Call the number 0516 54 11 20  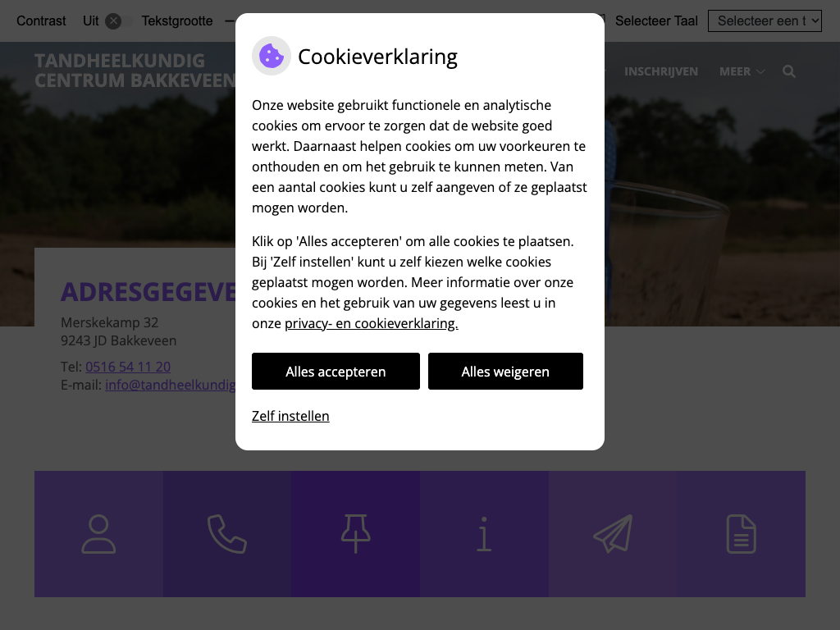128,367
